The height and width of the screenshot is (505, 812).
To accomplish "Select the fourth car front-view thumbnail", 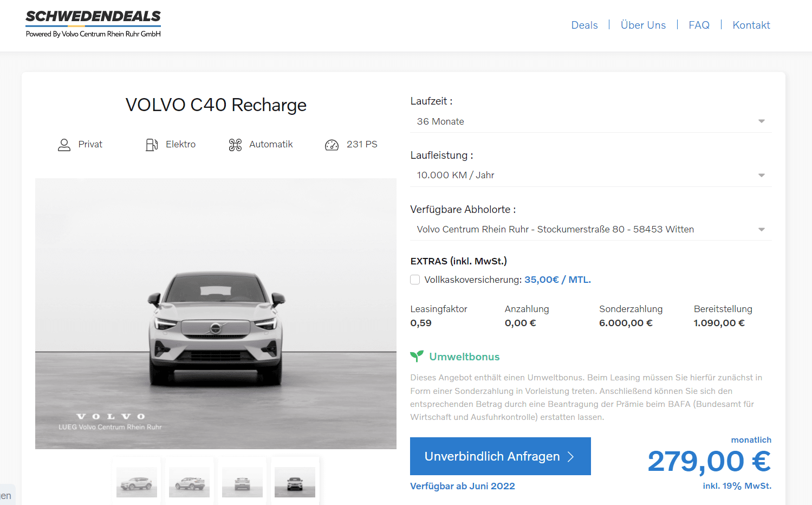I will coord(295,482).
